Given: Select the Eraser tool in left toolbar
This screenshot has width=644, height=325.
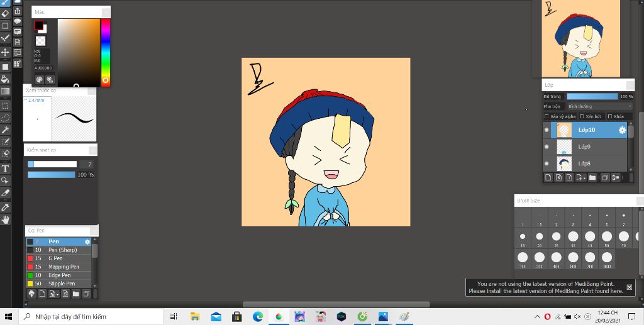Looking at the screenshot, I should (5, 13).
